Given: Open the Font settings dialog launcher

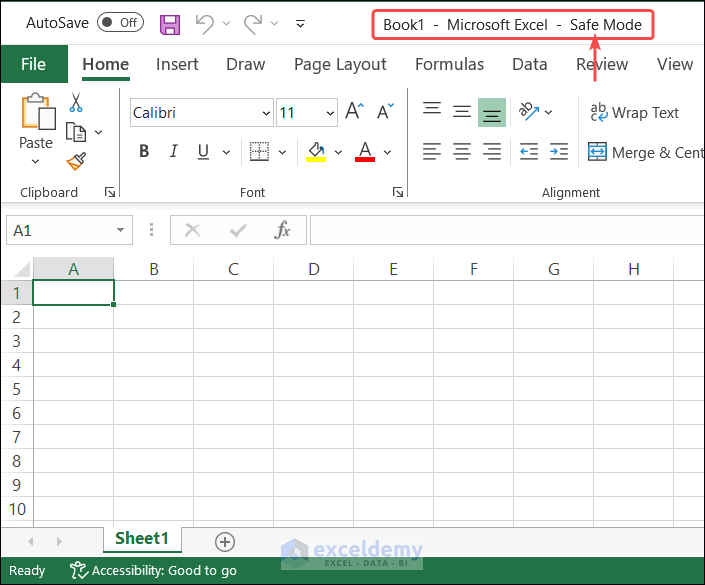Looking at the screenshot, I should 398,192.
